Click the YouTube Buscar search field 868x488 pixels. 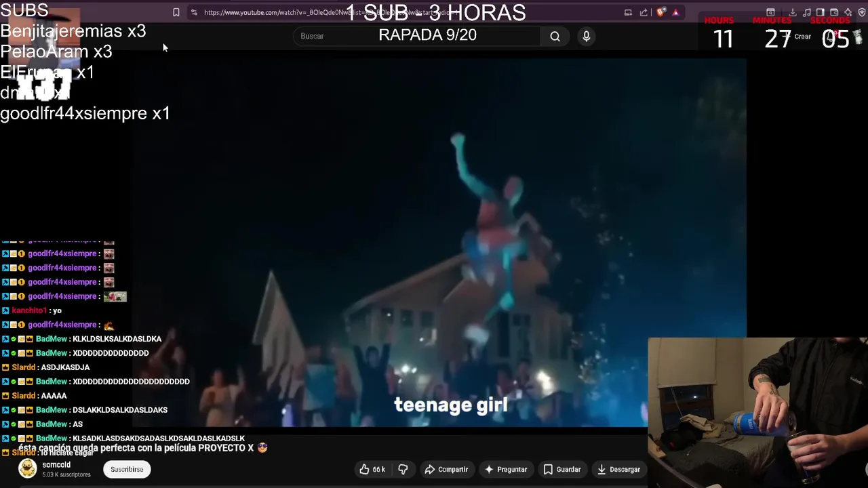pyautogui.click(x=417, y=36)
